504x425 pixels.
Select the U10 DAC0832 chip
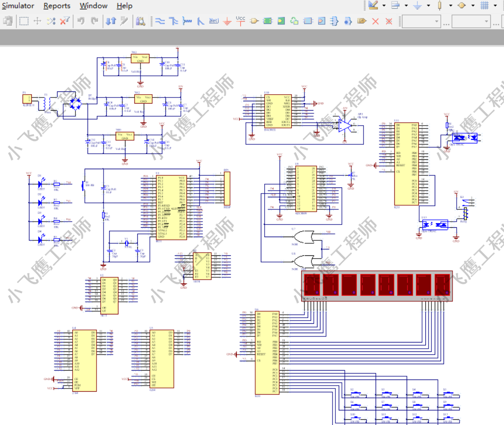[278, 112]
